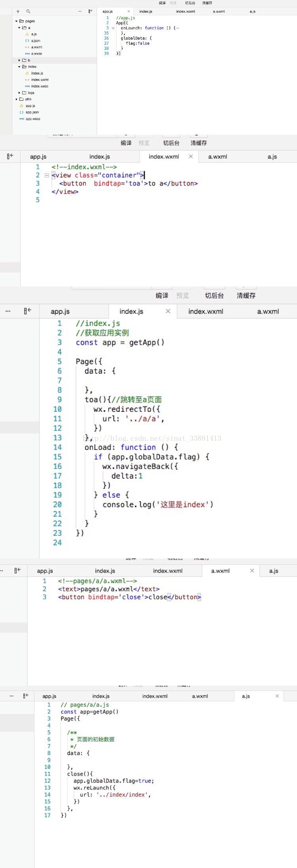
Task: Click 清缓存 above the index.js editor
Action: (x=246, y=296)
